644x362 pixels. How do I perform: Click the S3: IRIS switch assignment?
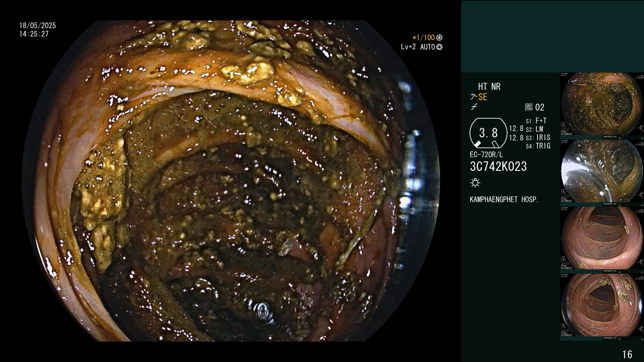pos(538,137)
